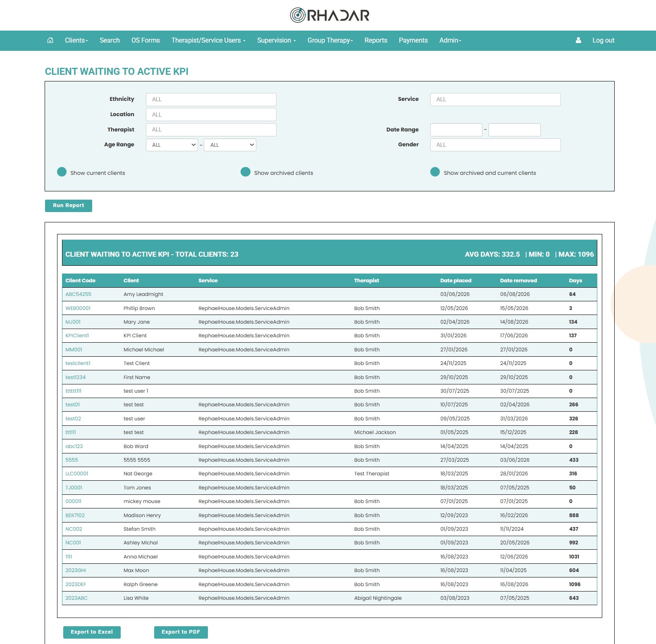Open client code LLC00001
Image resolution: width=656 pixels, height=644 pixels.
click(x=76, y=474)
